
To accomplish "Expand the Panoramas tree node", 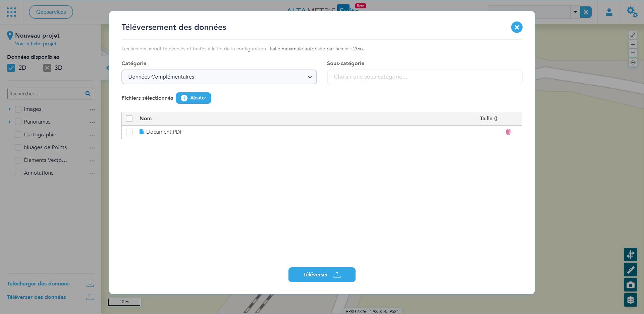I will pyautogui.click(x=10, y=122).
